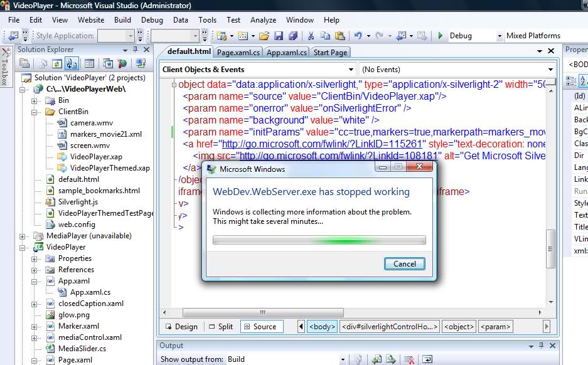Open the Undo history dropdown arrow
The width and height of the screenshot is (588, 365).
click(368, 36)
